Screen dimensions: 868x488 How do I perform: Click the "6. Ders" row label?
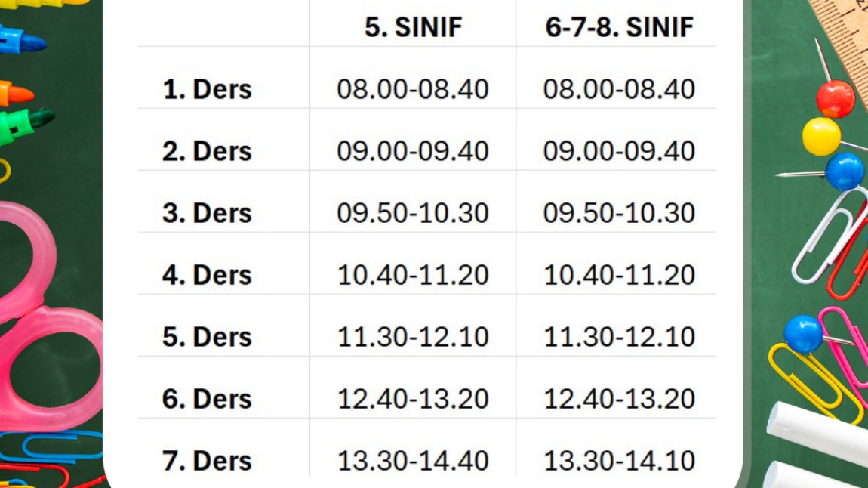pos(207,399)
